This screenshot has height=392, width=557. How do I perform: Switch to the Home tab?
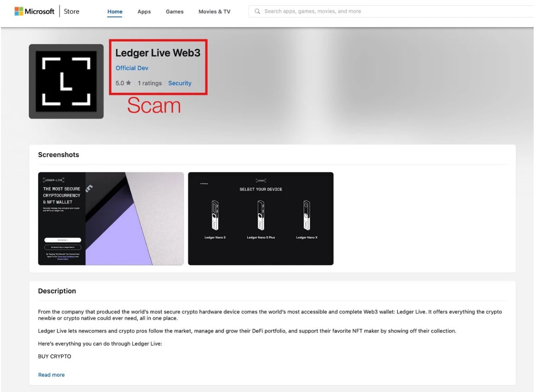pyautogui.click(x=115, y=12)
